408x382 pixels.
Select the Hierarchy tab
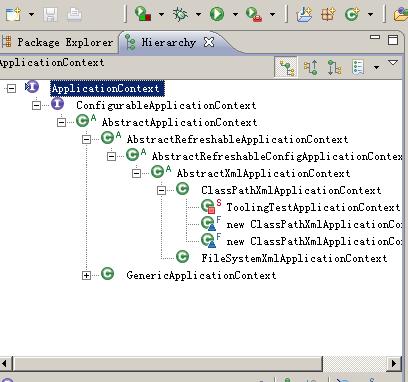pyautogui.click(x=169, y=42)
